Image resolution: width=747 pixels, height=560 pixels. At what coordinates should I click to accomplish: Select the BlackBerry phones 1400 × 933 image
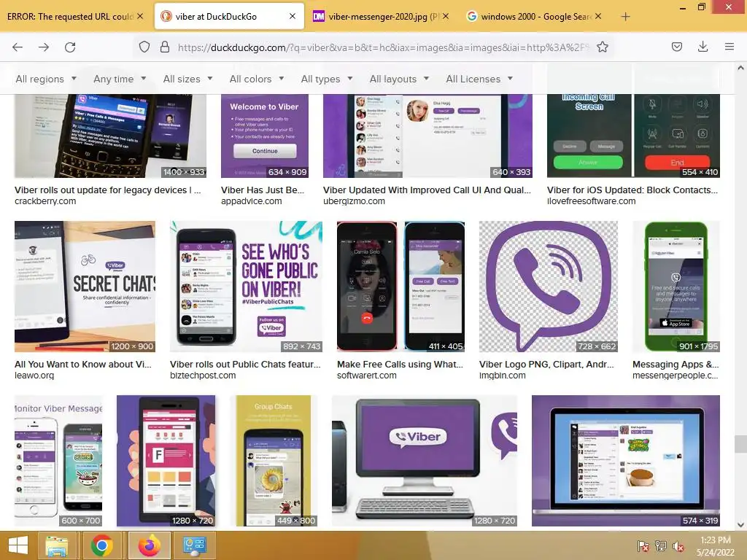point(111,136)
